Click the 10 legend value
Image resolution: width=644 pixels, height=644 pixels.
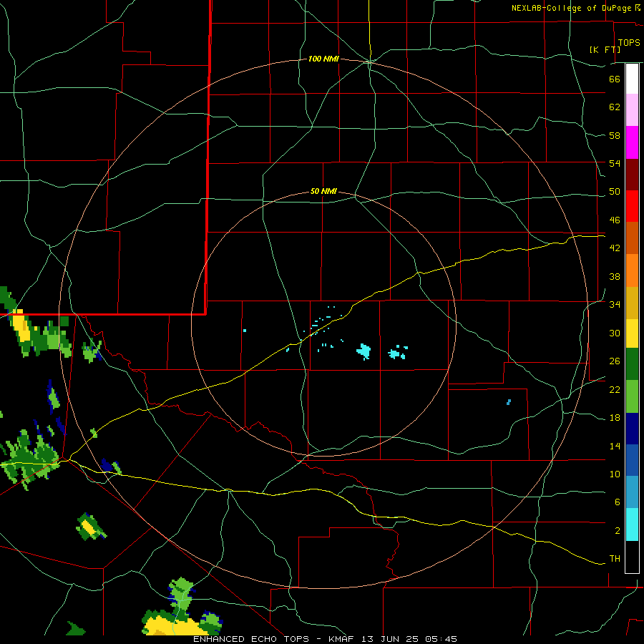tap(615, 474)
